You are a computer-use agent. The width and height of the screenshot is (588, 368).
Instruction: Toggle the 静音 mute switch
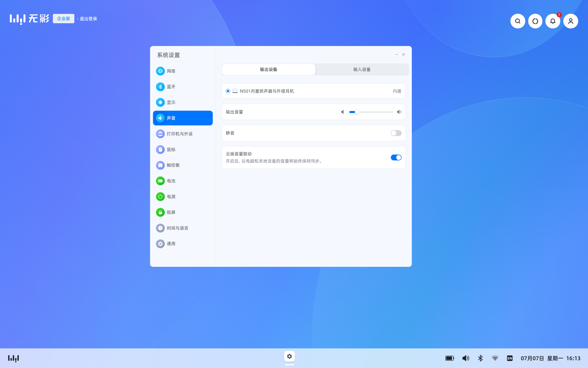tap(396, 133)
